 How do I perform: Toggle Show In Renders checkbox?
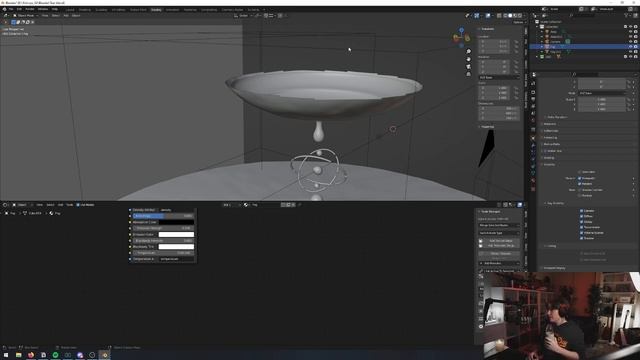pos(580,184)
